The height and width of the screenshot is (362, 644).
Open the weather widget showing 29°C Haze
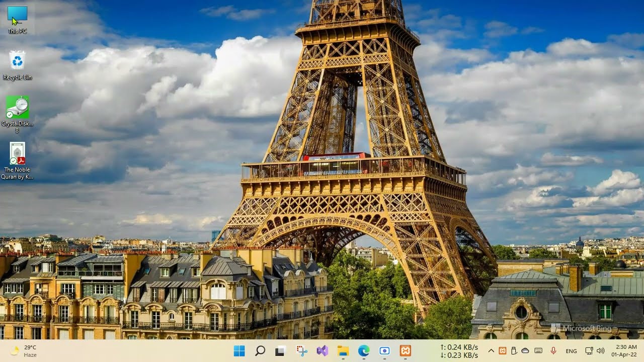click(x=24, y=351)
